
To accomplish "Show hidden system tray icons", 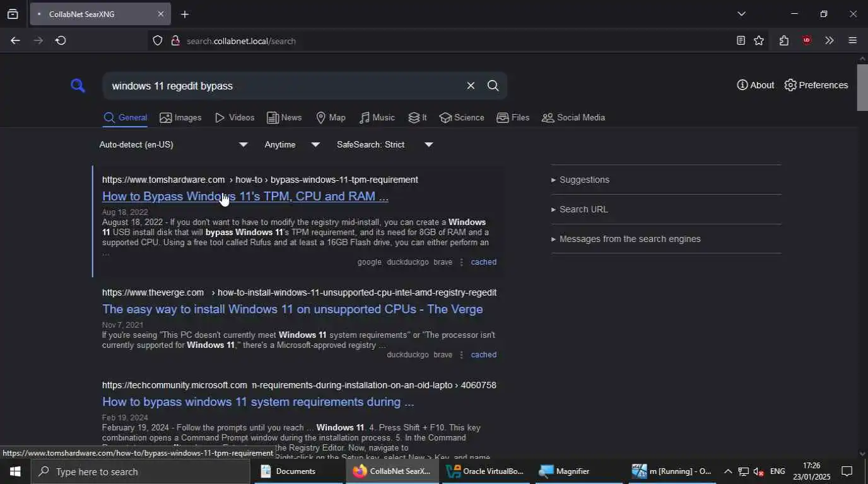I will click(x=727, y=471).
